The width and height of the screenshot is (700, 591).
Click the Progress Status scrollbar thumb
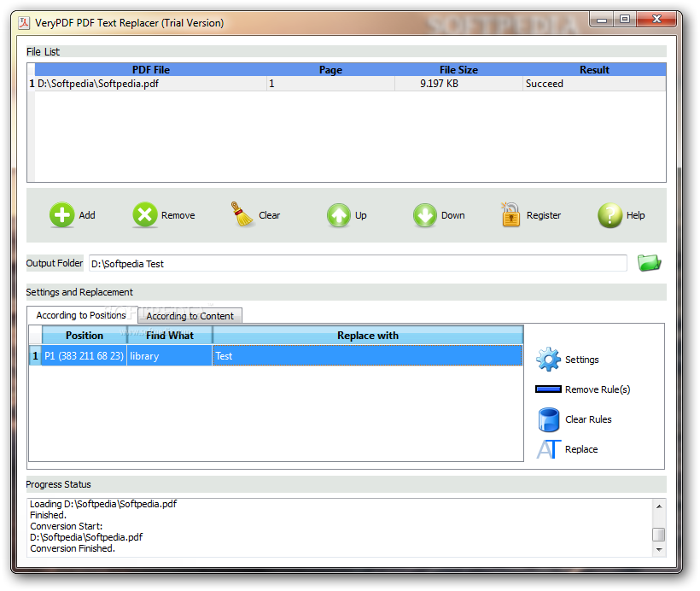point(659,535)
